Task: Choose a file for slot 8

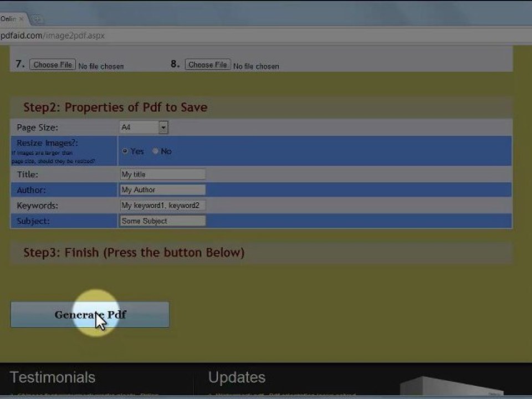Action: (208, 64)
